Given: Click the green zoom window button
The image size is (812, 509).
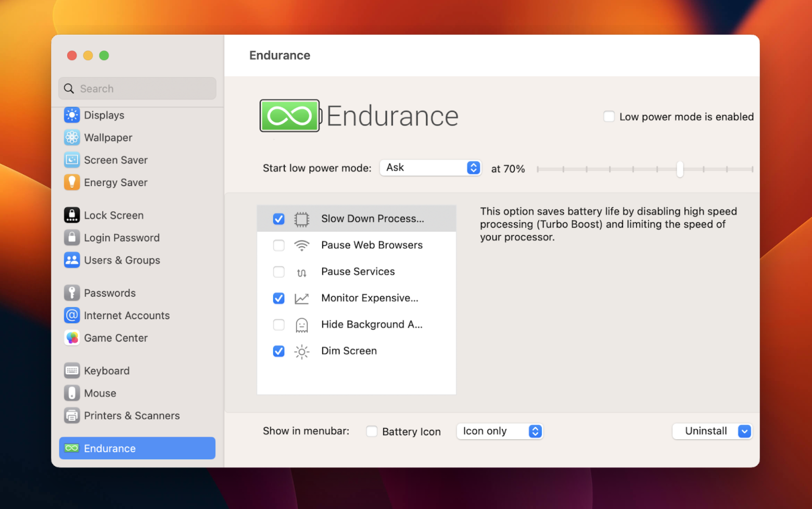Looking at the screenshot, I should [104, 55].
